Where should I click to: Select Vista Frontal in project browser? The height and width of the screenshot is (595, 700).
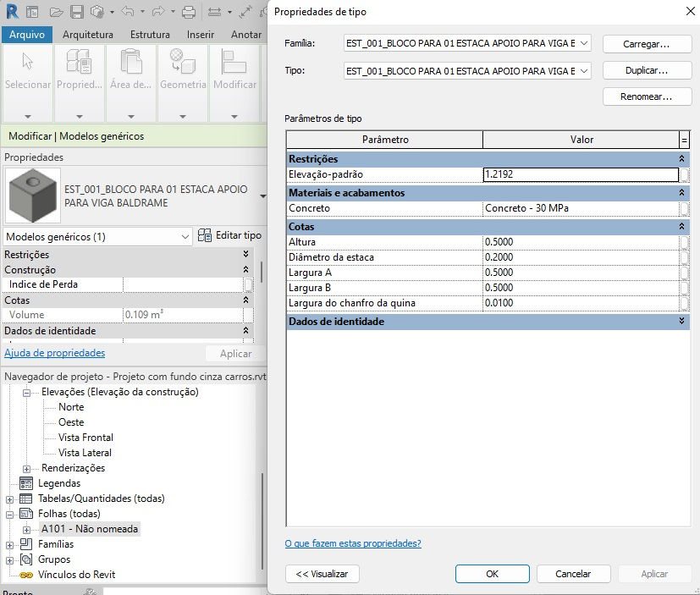(x=85, y=438)
